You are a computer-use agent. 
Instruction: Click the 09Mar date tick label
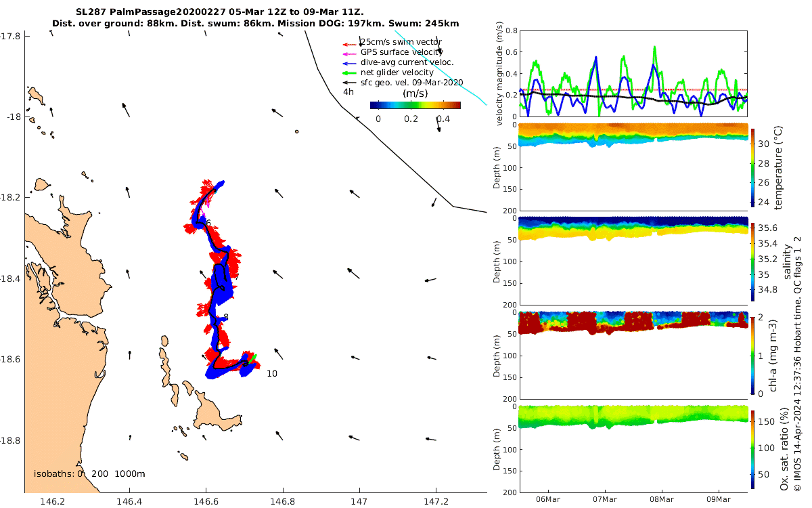tap(719, 499)
